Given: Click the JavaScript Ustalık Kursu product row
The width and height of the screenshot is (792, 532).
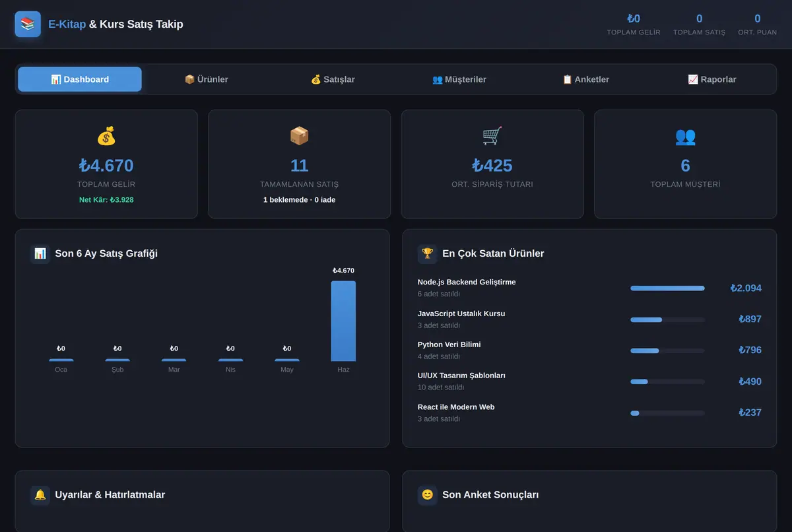Looking at the screenshot, I should [x=589, y=319].
